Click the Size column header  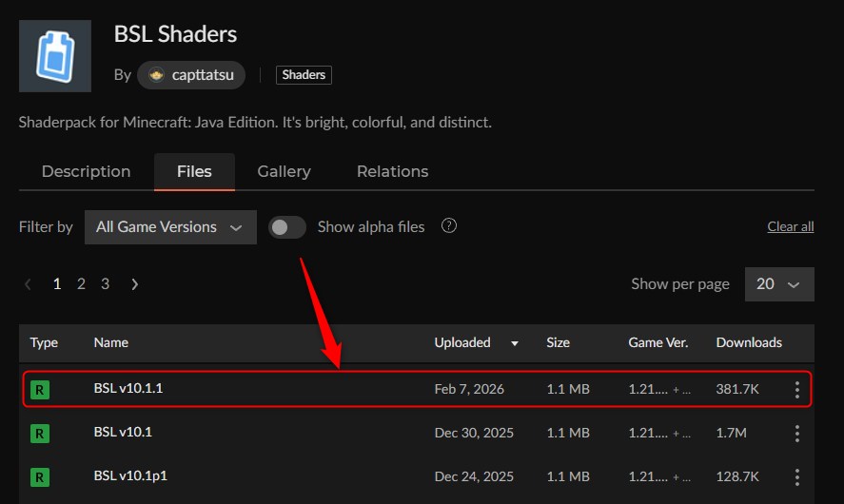tap(559, 342)
